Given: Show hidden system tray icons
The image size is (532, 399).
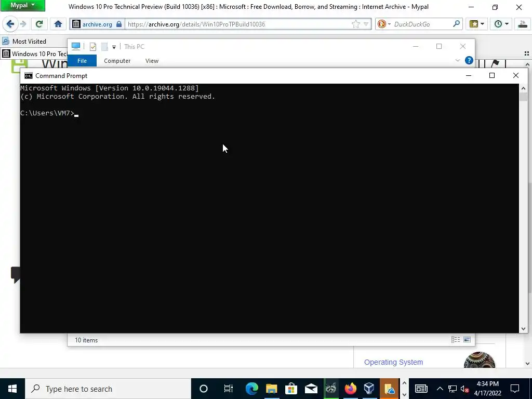Looking at the screenshot, I should [440, 389].
